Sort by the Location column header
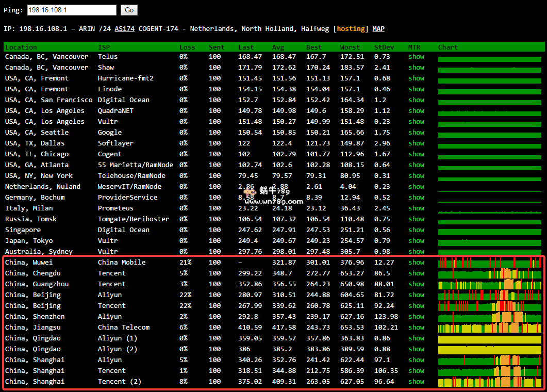Viewport: 547px width, 392px height. 21,47
